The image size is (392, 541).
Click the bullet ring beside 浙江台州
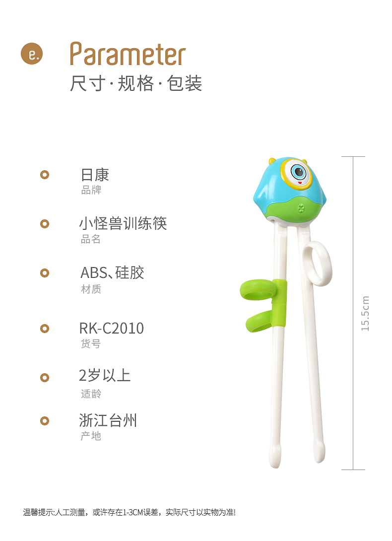tap(45, 421)
